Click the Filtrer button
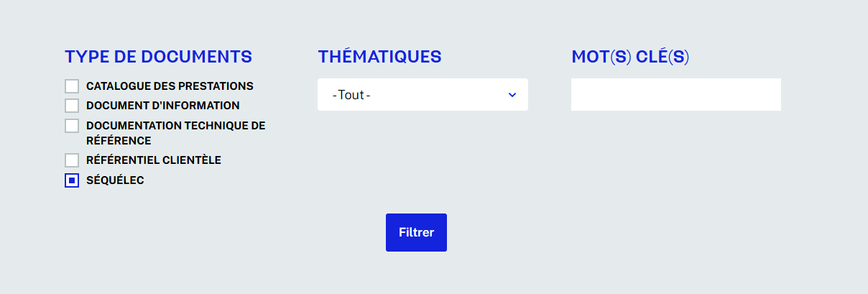Screen dimensions: 868x294 pos(416,232)
